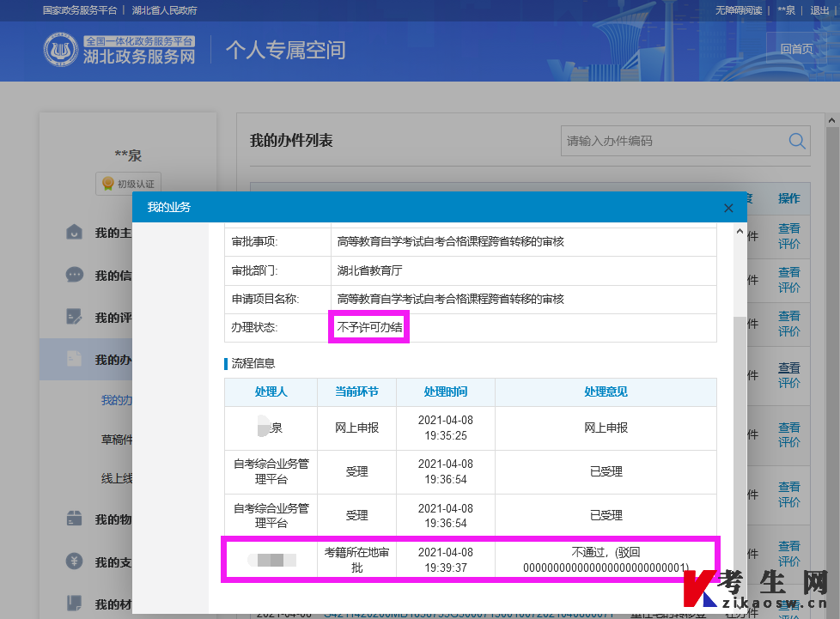Click the message bubble icon in sidebar
840x619 pixels.
74,275
